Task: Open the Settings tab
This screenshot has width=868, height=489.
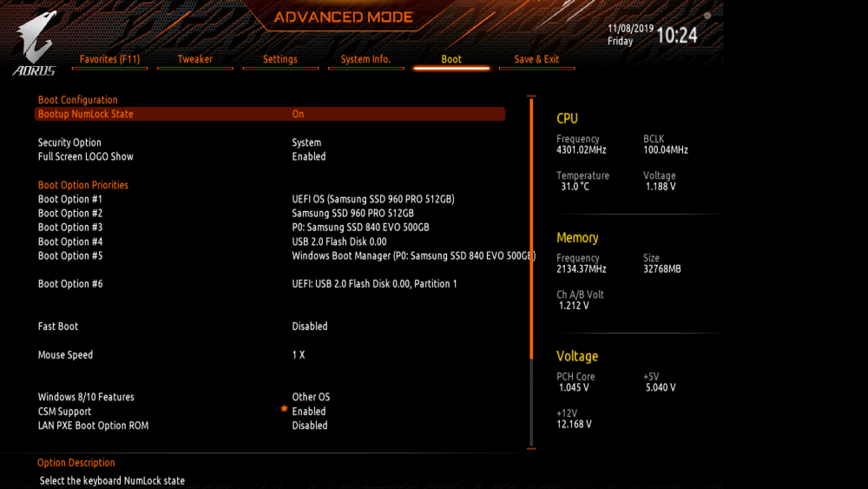Action: point(280,59)
